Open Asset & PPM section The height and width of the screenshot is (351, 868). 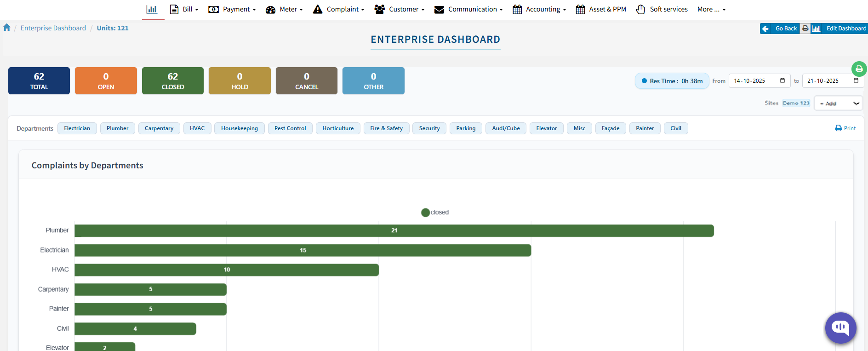[x=601, y=9]
